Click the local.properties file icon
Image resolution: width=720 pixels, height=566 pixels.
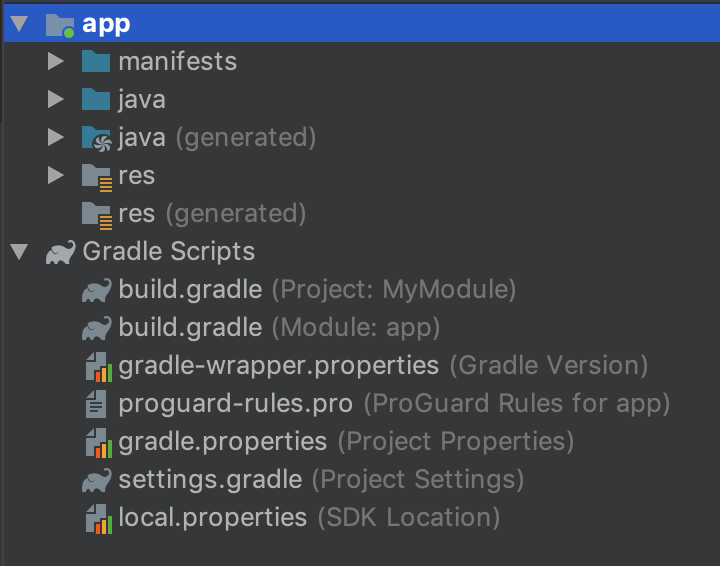pos(99,519)
